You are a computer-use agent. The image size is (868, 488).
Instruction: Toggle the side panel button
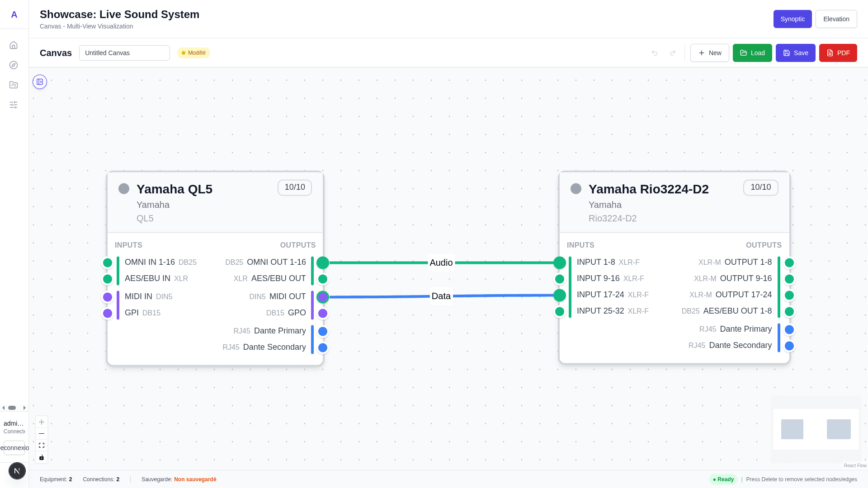40,82
